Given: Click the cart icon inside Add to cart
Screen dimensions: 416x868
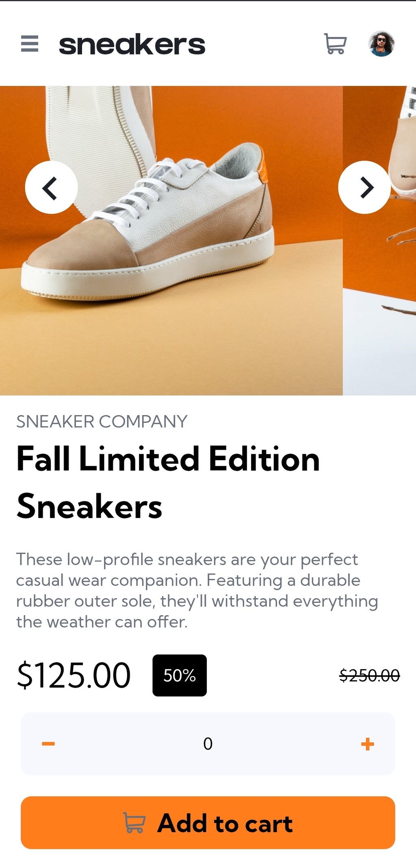Looking at the screenshot, I should click(134, 822).
